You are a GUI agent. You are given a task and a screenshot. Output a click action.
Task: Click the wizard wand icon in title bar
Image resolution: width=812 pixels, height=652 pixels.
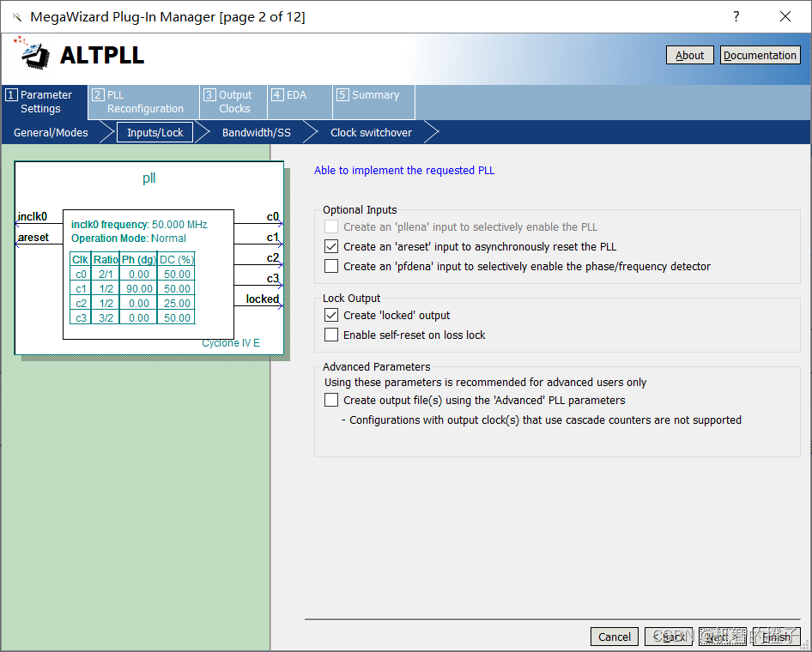pyautogui.click(x=17, y=18)
